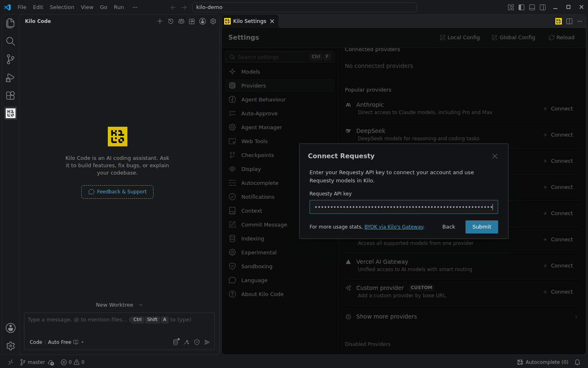The image size is (588, 368).
Task: Click the indexing database icon in chat box
Action: [176, 342]
